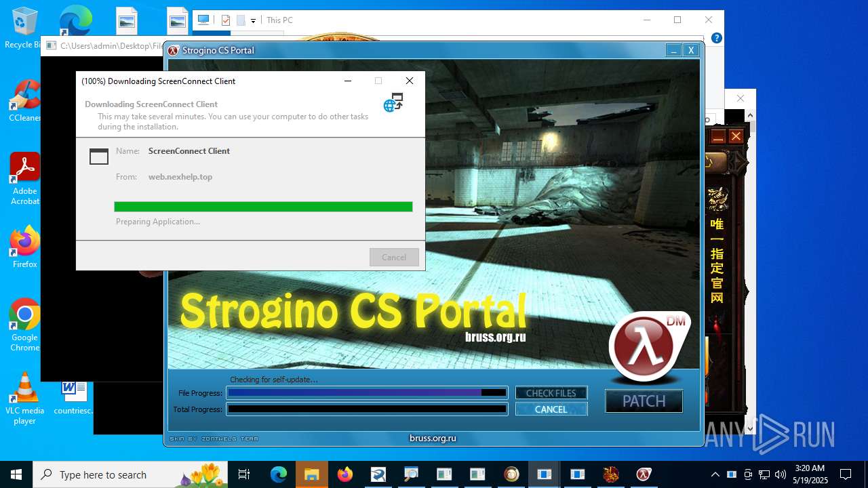Image resolution: width=868 pixels, height=488 pixels.
Task: Click the CANCEL button in Strogino CS Portal
Action: pos(551,409)
